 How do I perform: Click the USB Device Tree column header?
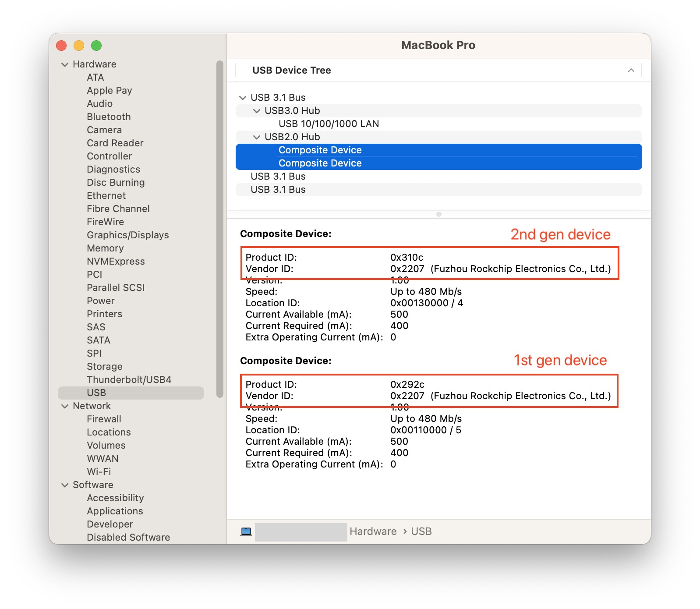438,70
